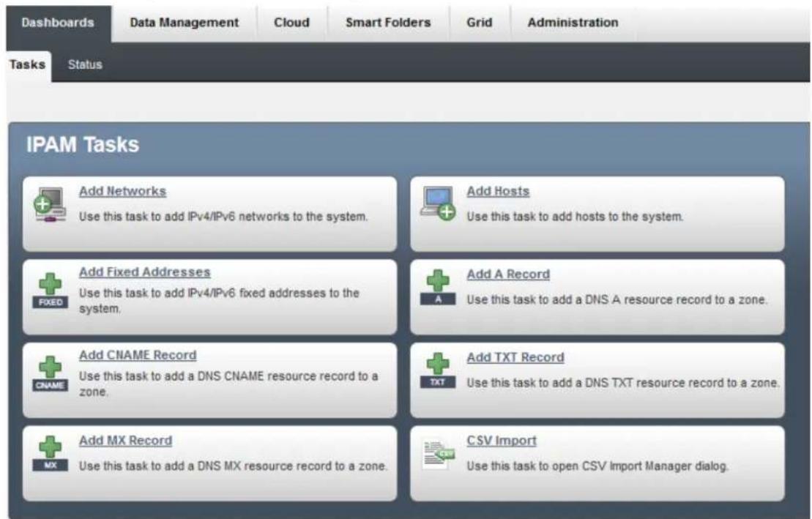
Task: Open the Dashboards tab
Action: tap(58, 23)
